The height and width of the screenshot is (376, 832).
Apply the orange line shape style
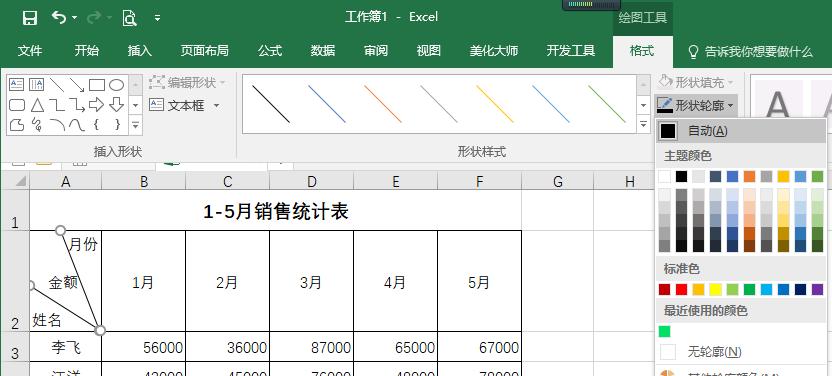pos(383,104)
